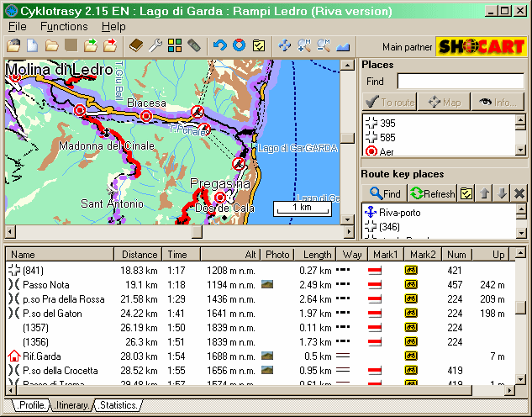Delete key place with X icon
Viewport: 532px width, 417px height.
(519, 193)
